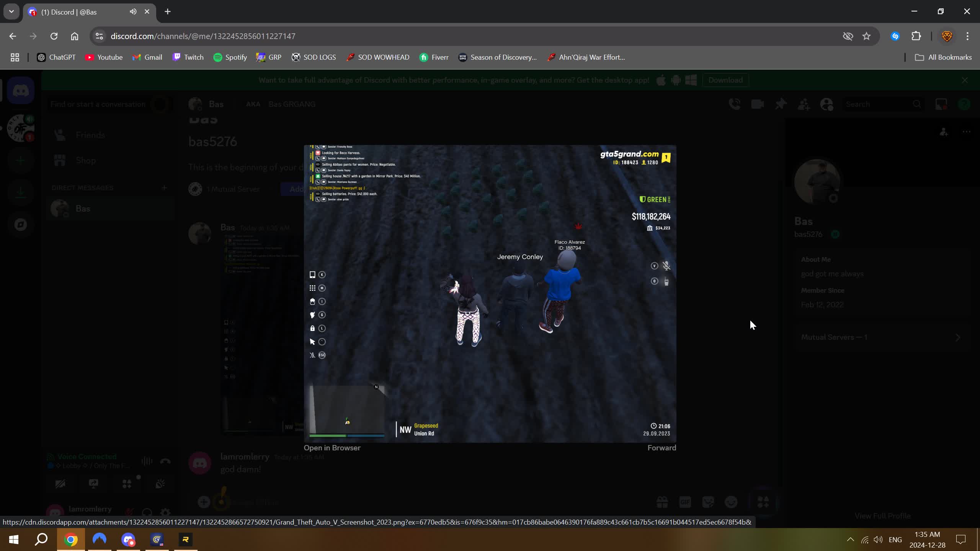Click the Download button in the desktop app banner

point(725,80)
